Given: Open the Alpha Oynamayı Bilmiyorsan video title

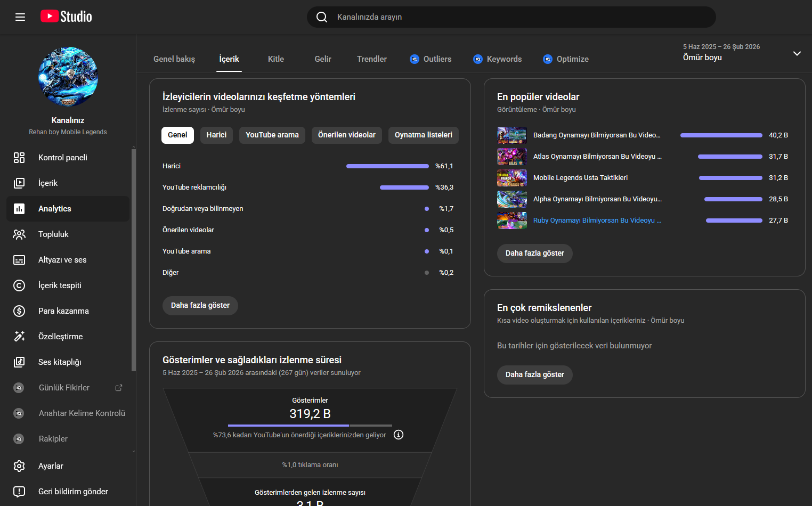Looking at the screenshot, I should [x=597, y=199].
